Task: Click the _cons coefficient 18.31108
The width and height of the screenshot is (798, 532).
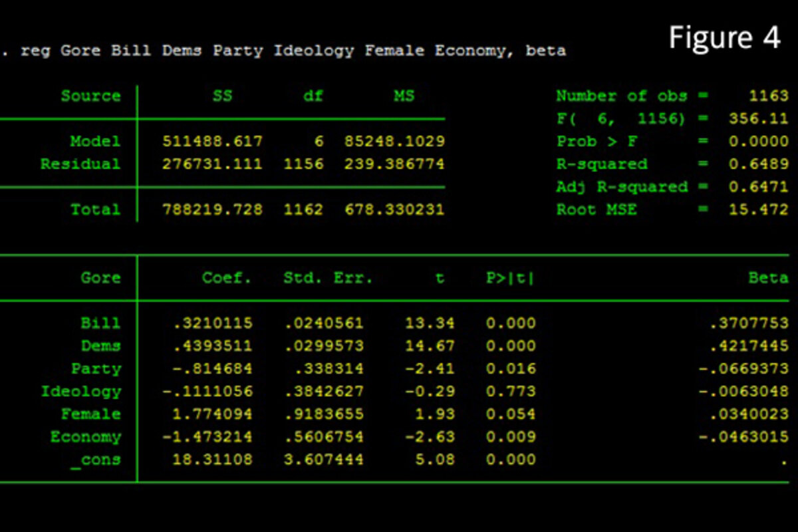Action: [212, 460]
